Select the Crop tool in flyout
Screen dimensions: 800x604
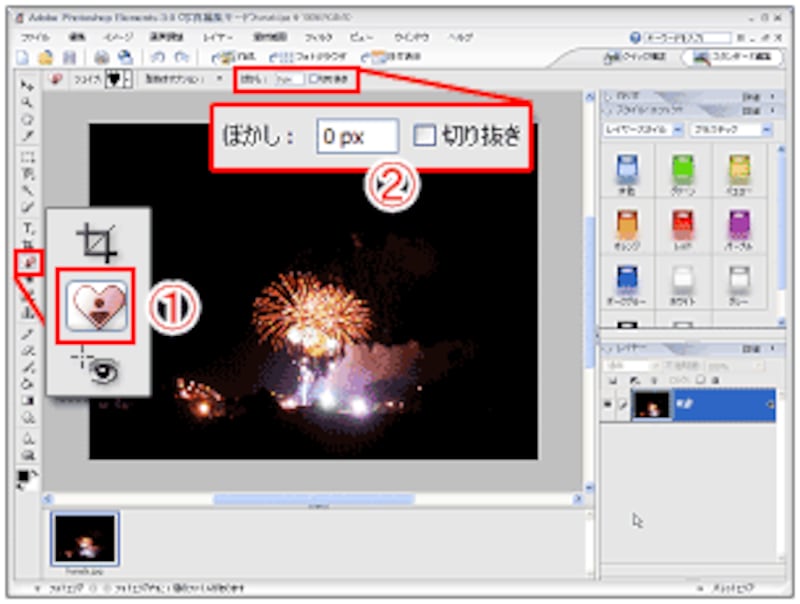coord(98,243)
